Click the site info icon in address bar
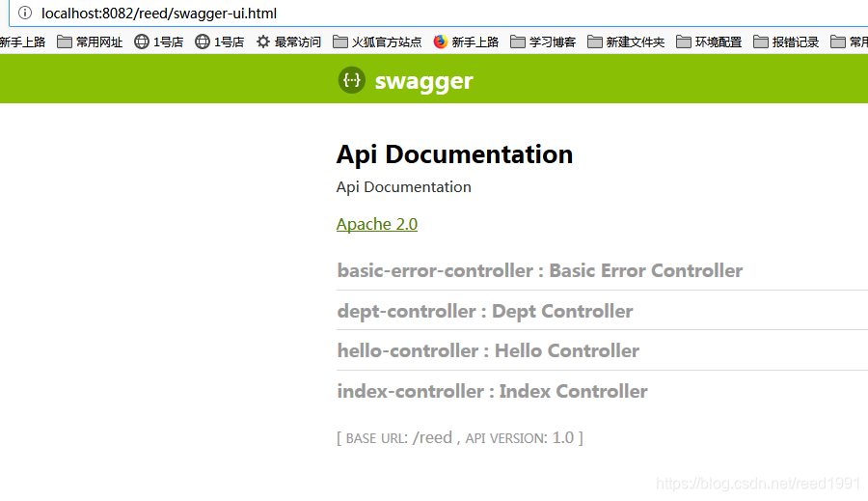 [x=25, y=13]
